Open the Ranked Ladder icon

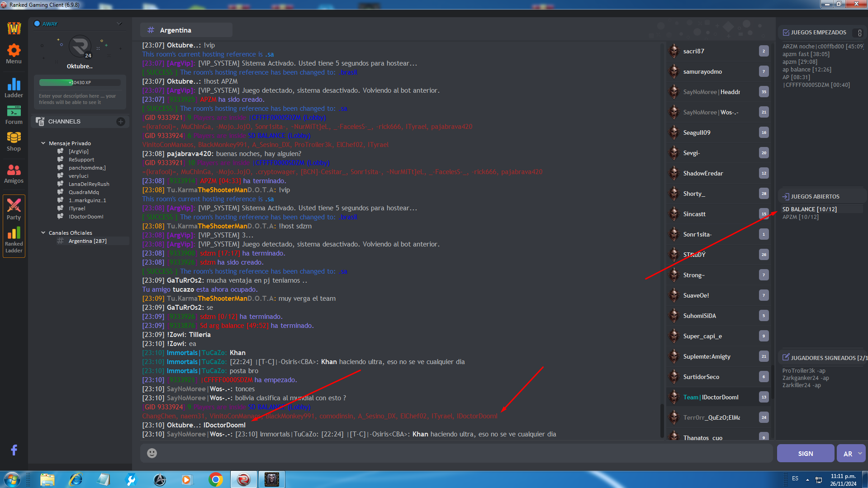coord(14,240)
